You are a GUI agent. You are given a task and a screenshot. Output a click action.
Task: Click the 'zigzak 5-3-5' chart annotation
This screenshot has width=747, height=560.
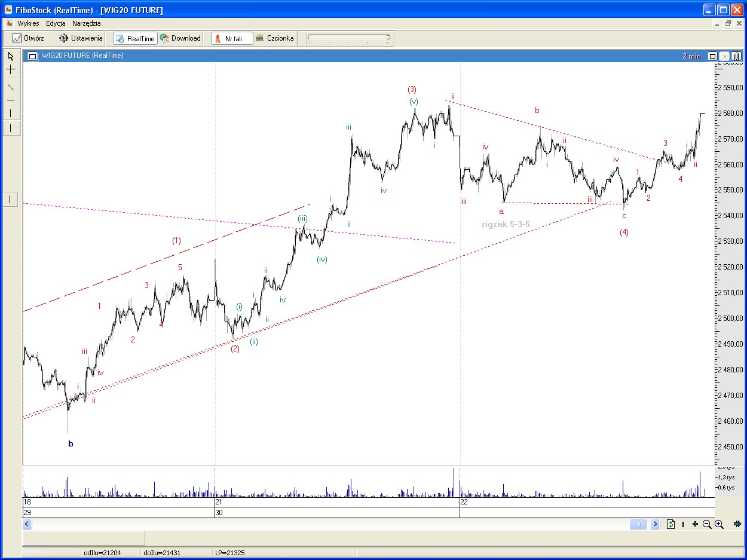coord(506,225)
